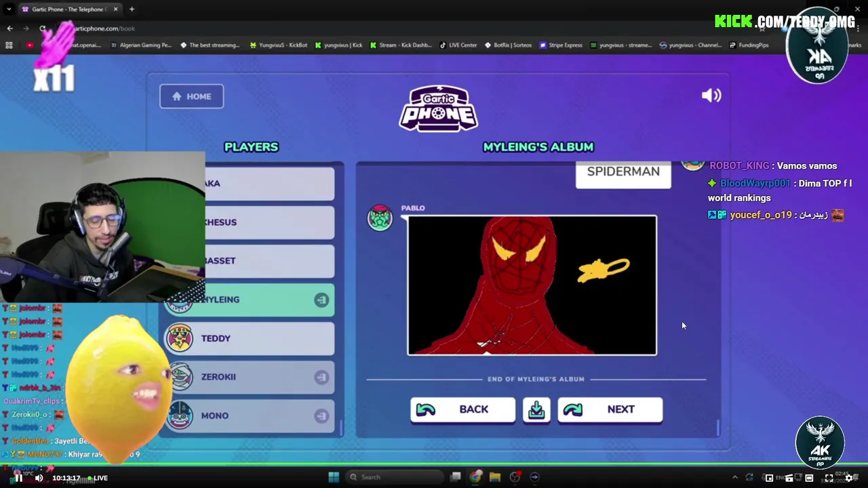Click TEDDY's avatar icon
Viewport: 868px width, 488px height.
click(x=180, y=338)
